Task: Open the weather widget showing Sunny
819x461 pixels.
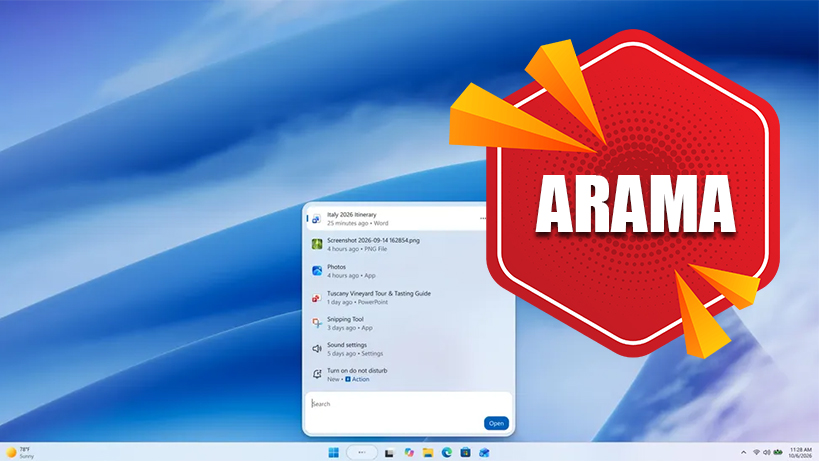Action: [x=19, y=453]
